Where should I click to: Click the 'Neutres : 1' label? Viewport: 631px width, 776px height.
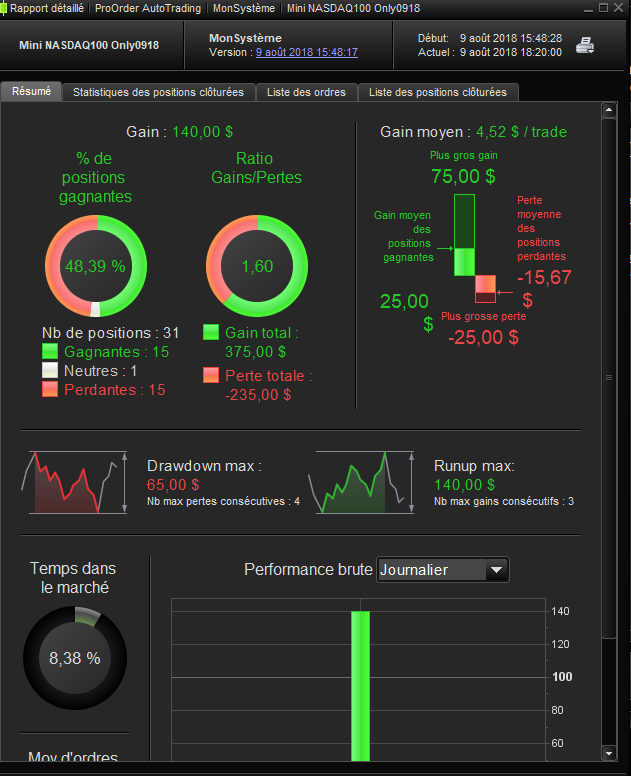(100, 371)
